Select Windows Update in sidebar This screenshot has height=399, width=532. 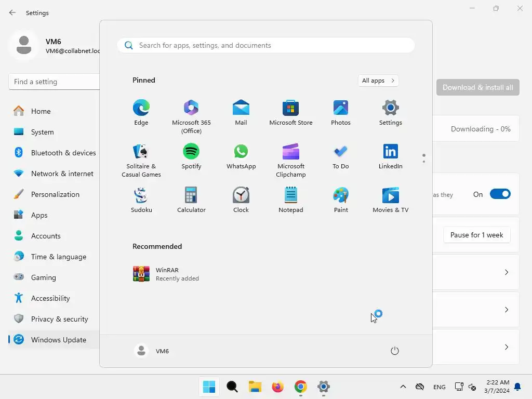tap(54, 340)
